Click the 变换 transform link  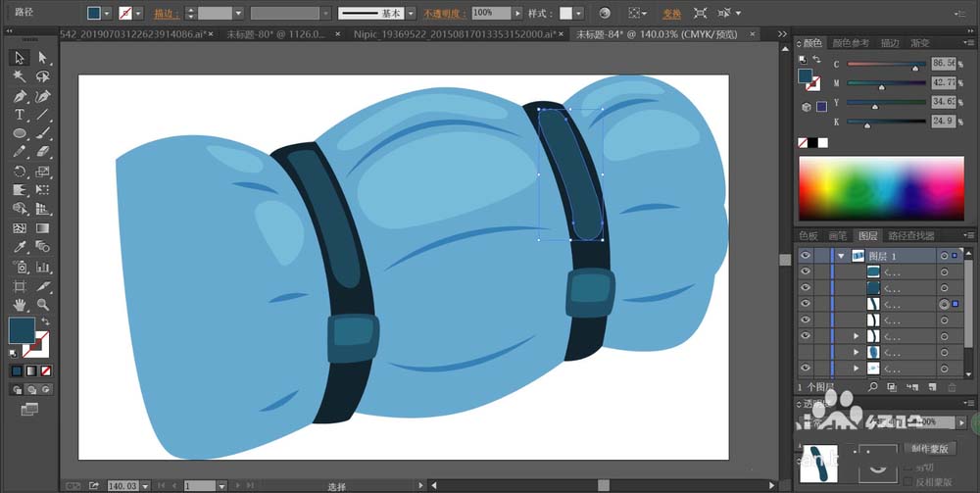click(672, 13)
